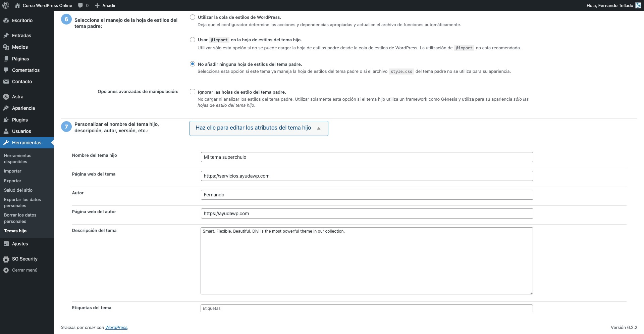Open the comments bubble icon in admin bar
644x334 pixels.
80,5
